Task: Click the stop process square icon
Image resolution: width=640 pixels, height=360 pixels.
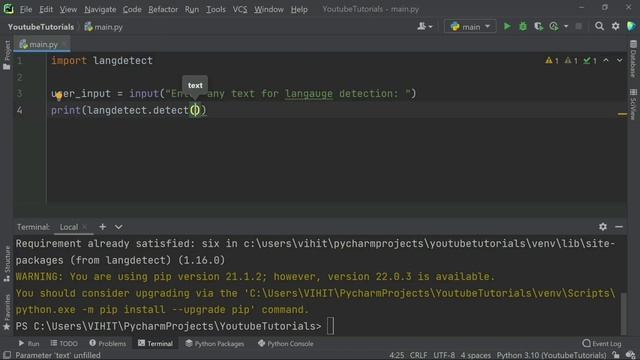Action: tap(578, 27)
